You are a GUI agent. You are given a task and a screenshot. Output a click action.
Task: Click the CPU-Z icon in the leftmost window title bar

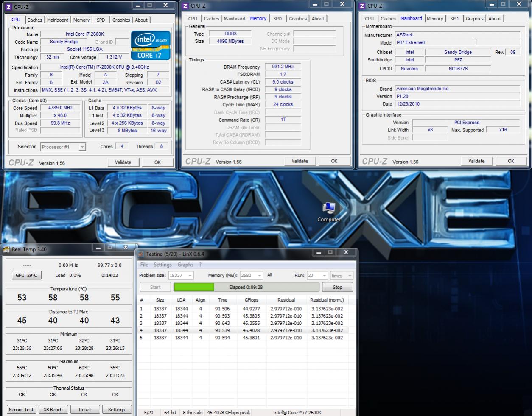coord(8,7)
